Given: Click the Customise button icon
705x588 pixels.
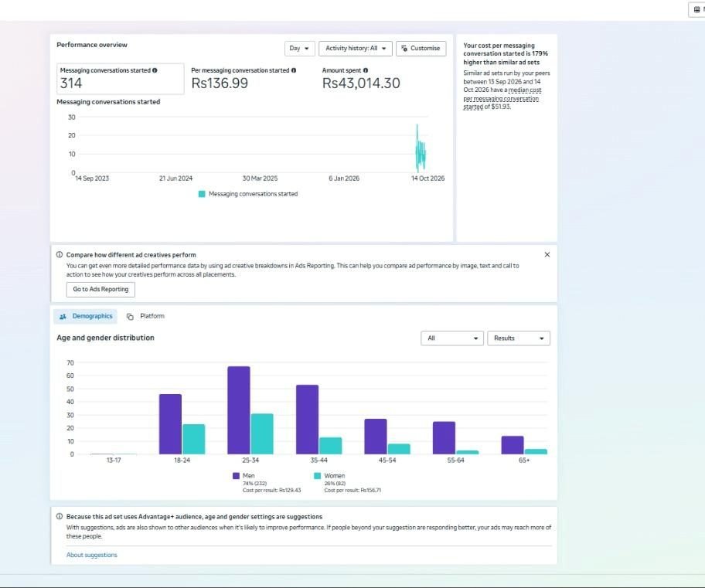Looking at the screenshot, I should pyautogui.click(x=404, y=48).
